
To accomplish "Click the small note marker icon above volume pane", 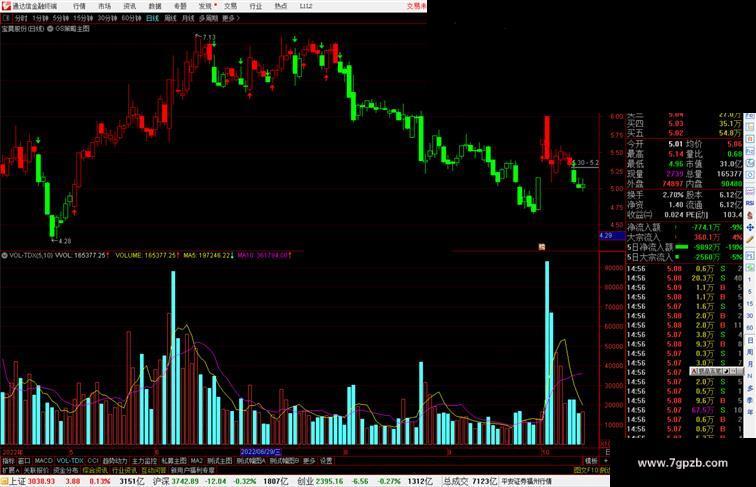I will (541, 247).
